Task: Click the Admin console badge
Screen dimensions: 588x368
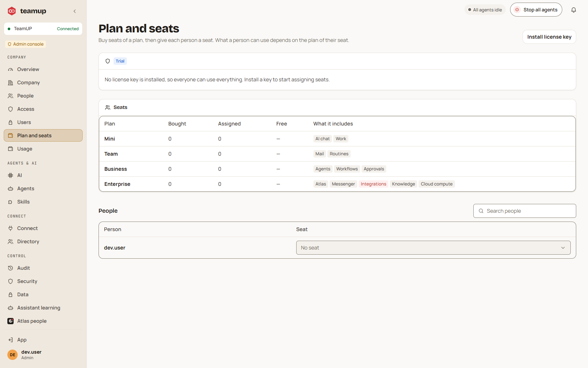Action: coord(26,44)
